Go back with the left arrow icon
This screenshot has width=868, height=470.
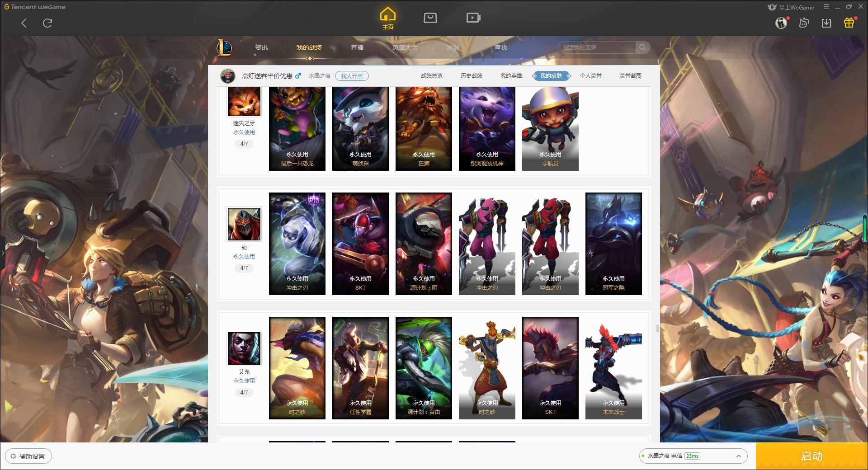pos(24,23)
